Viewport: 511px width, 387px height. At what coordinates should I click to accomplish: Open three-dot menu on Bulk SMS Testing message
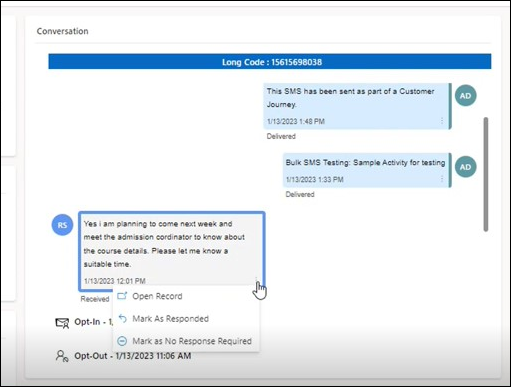click(442, 179)
